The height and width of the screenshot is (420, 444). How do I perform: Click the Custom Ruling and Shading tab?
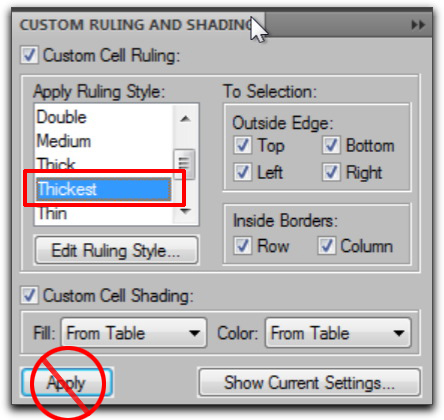(138, 25)
